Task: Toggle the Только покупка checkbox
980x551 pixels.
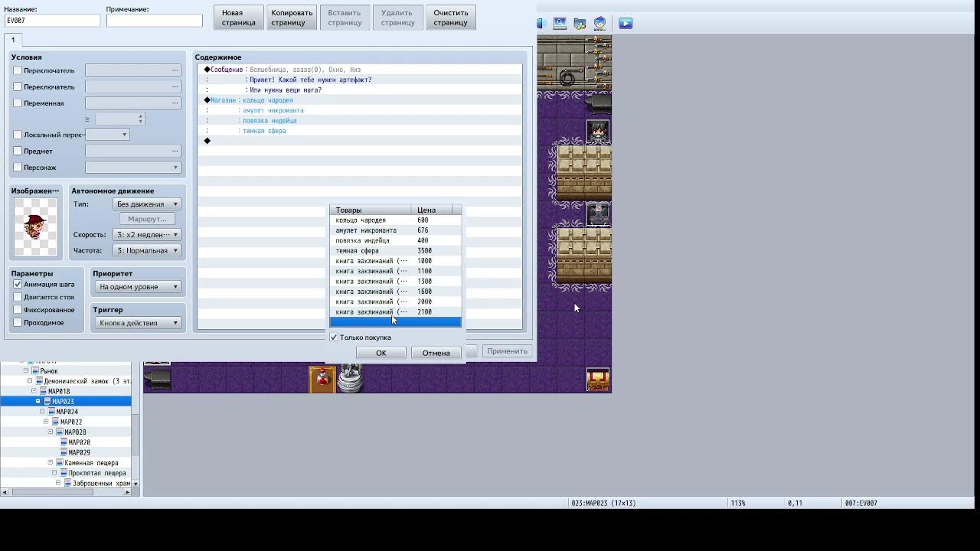Action: point(334,337)
